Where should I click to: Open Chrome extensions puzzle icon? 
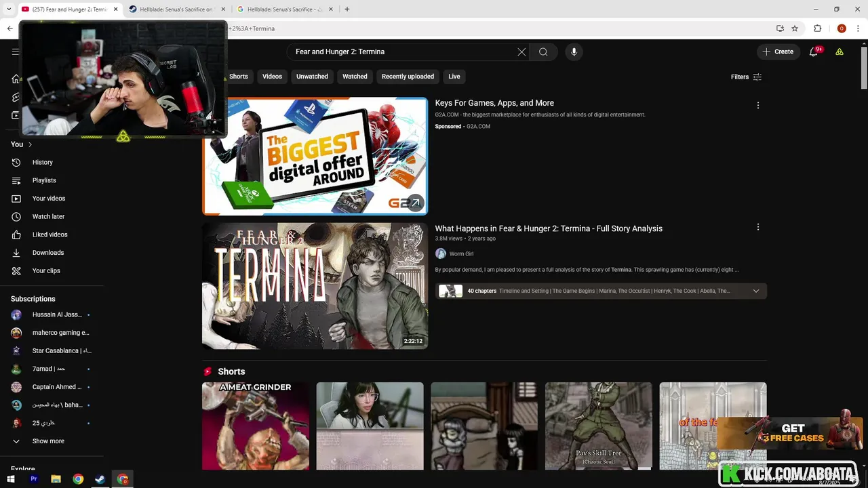click(x=817, y=28)
